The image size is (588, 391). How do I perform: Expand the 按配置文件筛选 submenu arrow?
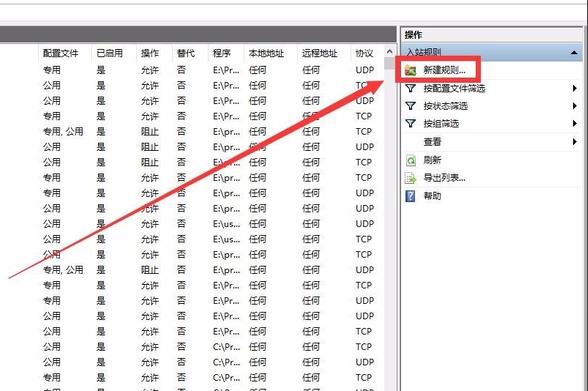click(574, 88)
